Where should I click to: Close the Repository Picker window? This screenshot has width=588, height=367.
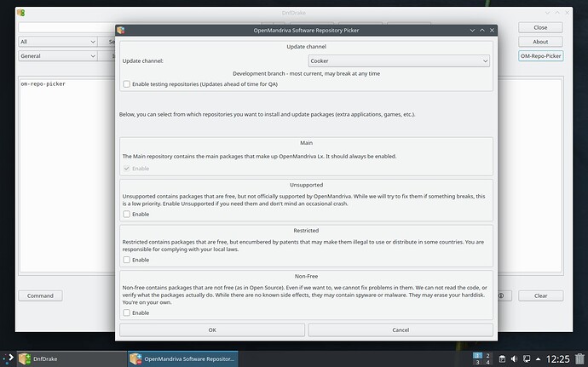tap(492, 31)
